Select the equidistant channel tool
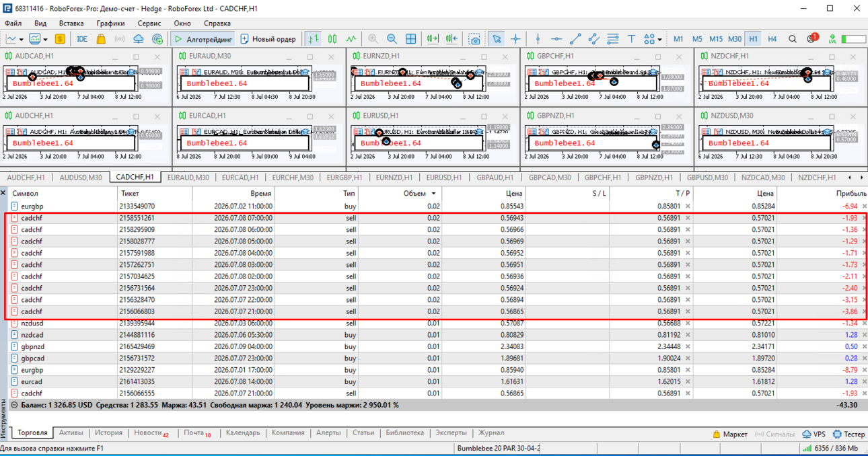Viewport: 868px width, 456px height. coord(593,39)
